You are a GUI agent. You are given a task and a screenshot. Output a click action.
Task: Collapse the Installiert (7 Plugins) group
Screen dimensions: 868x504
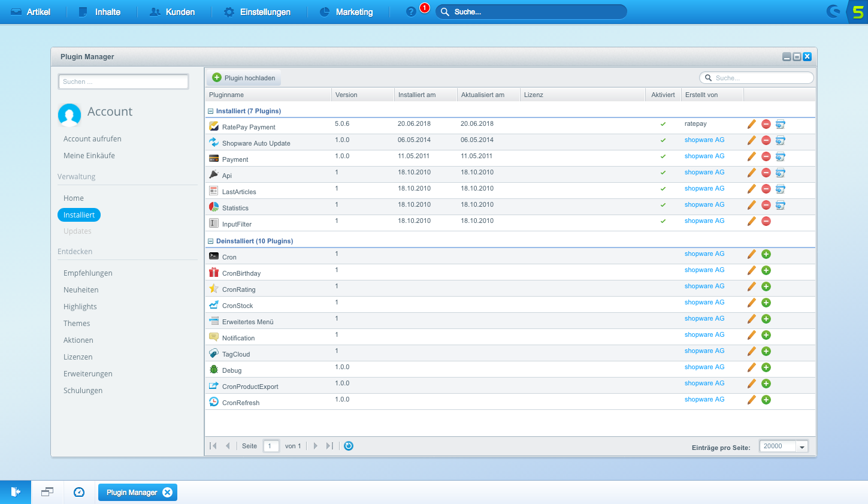coord(211,111)
